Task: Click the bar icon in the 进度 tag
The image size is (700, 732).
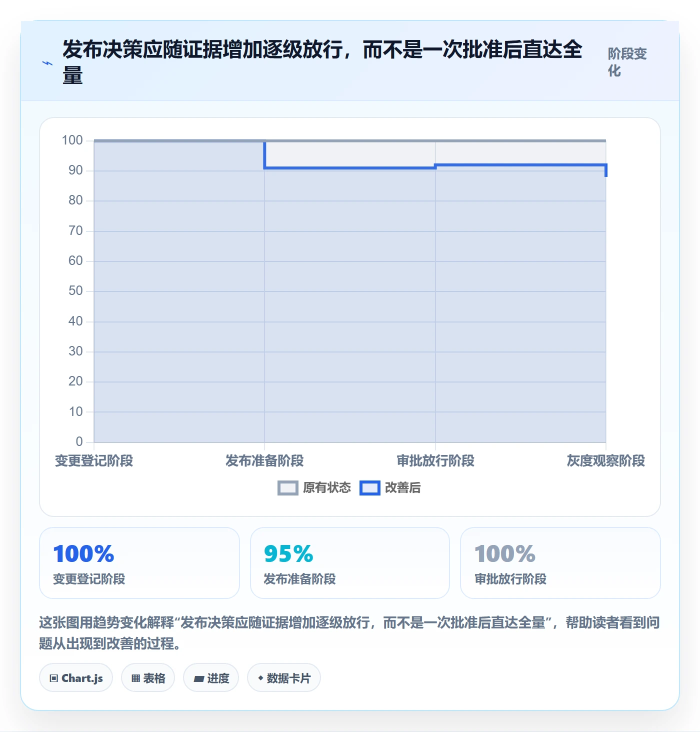Action: coord(199,679)
